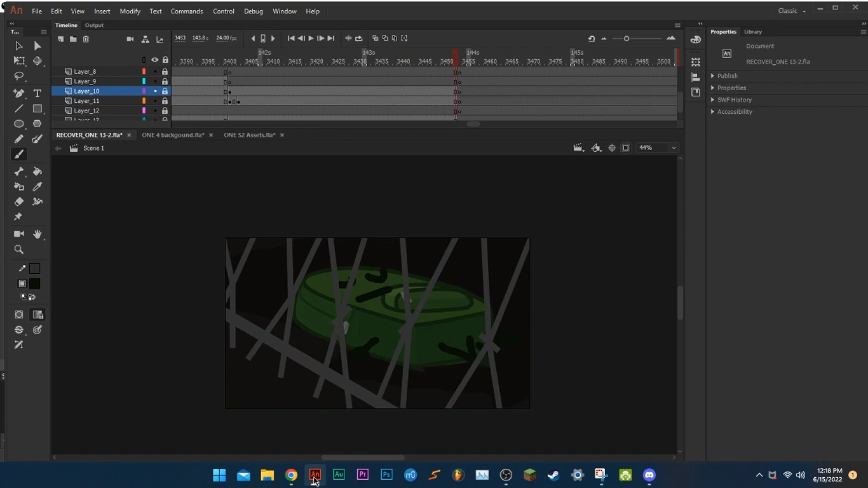Activate the Hand tool
This screenshot has height=488, width=868.
pos(37,234)
